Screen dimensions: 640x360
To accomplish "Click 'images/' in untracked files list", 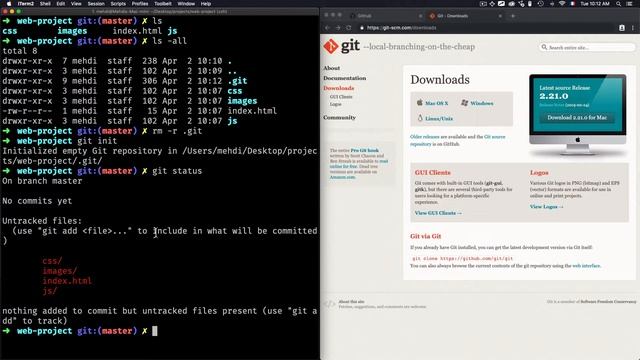I will 60,271.
